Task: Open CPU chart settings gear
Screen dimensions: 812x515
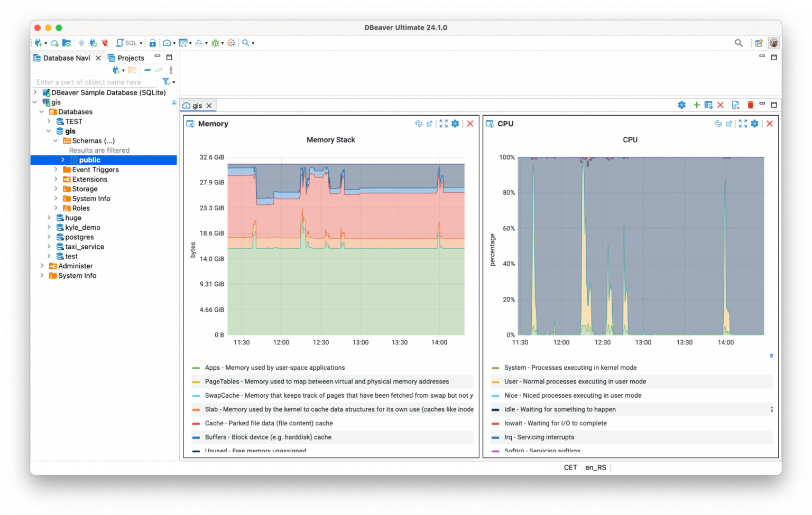Action: [754, 124]
